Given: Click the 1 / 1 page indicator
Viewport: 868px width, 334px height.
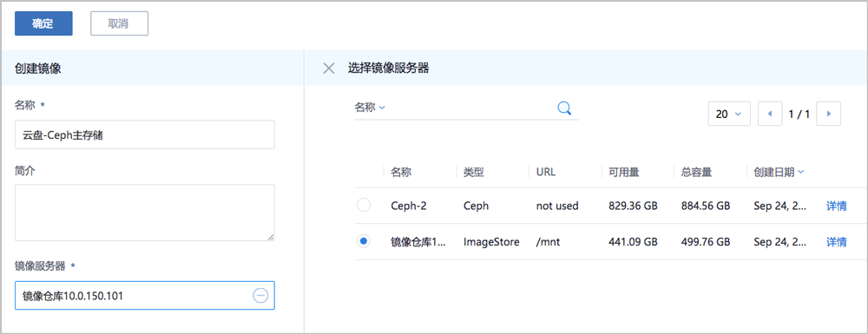Looking at the screenshot, I should tap(799, 115).
